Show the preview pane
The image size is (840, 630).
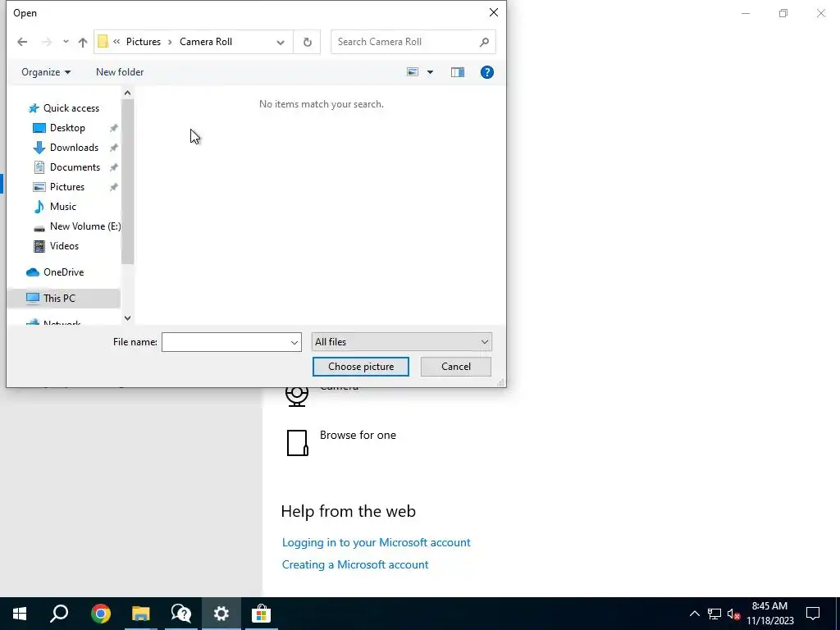pos(458,72)
